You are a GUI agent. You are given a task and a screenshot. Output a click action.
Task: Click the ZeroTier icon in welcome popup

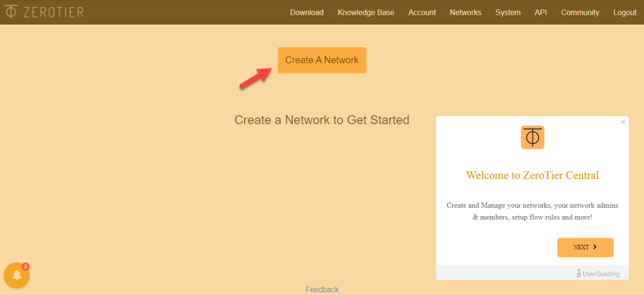point(532,137)
